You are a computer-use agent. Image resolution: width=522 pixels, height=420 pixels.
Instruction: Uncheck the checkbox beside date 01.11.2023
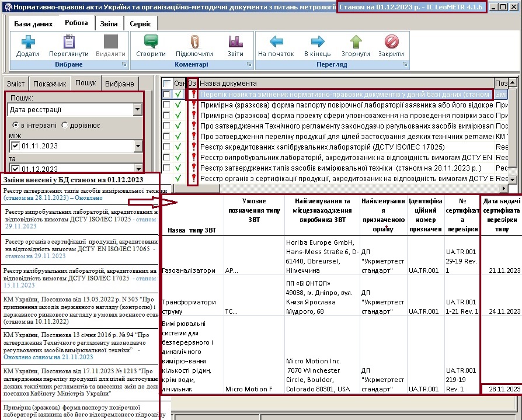tap(15, 146)
